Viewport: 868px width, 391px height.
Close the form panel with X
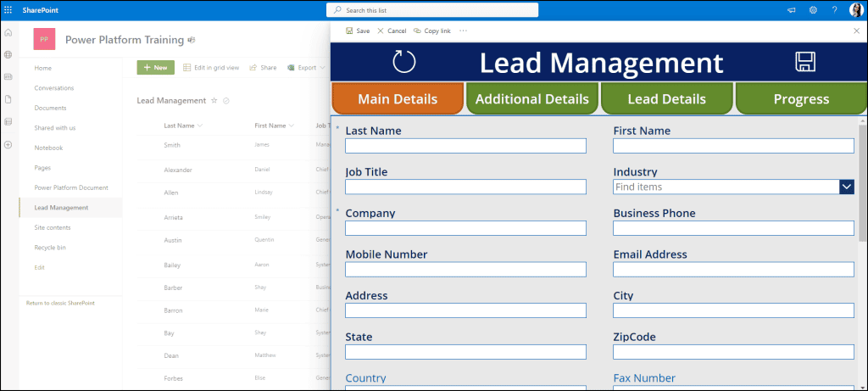pos(856,31)
